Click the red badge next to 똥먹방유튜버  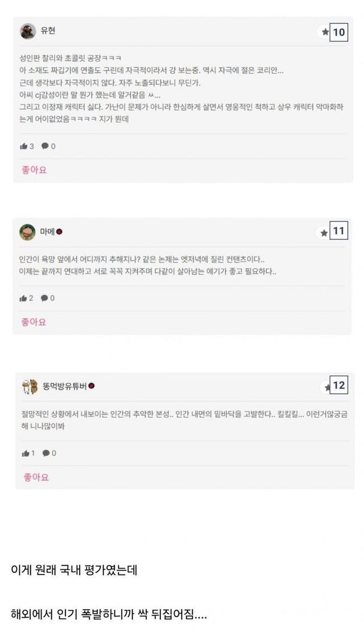92,387
